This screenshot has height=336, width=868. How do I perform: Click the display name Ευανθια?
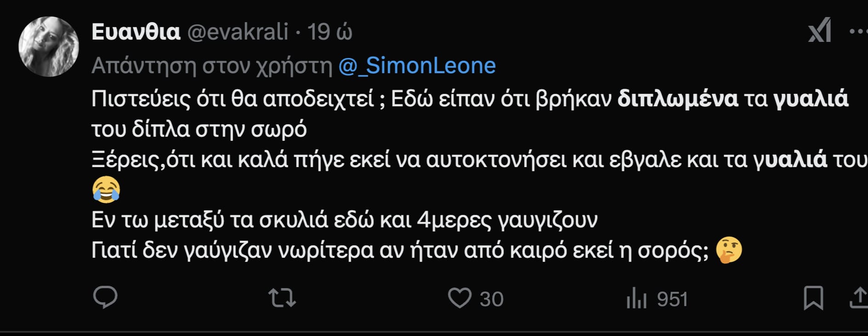[136, 32]
